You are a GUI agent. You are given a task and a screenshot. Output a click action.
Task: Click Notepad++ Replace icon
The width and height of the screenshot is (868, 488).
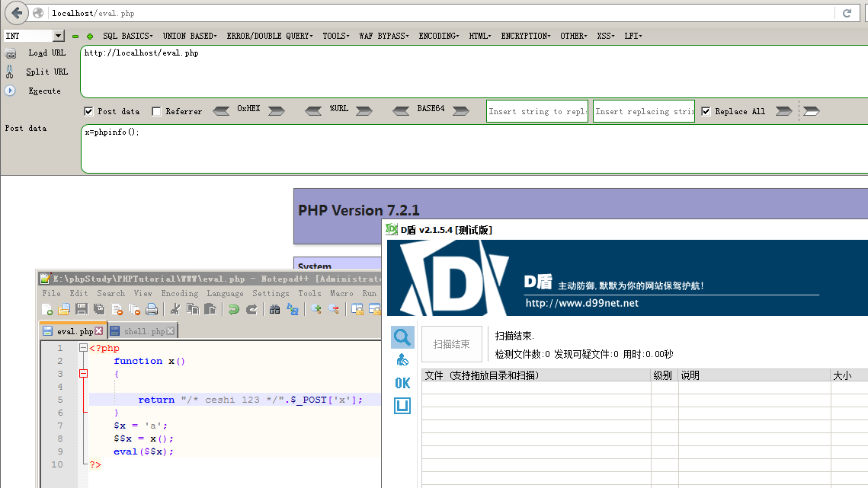pyautogui.click(x=293, y=309)
